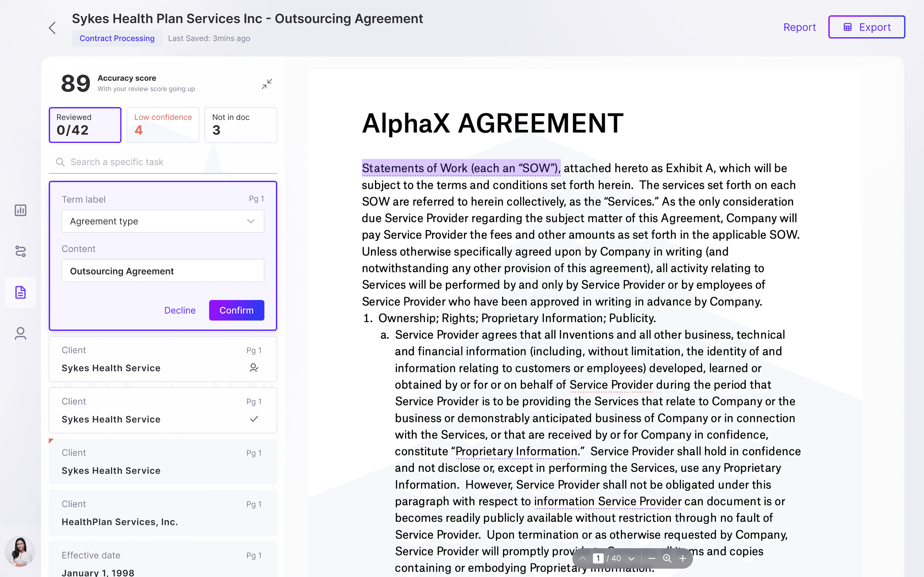The image size is (924, 577).
Task: Open the user profile sidebar icon
Action: [21, 334]
